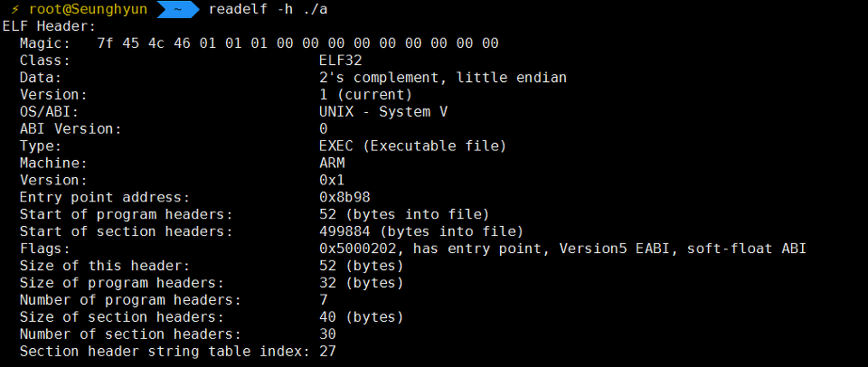Click the EXEC (Executable file) type value
Image resolution: width=868 pixels, height=367 pixels.
click(x=413, y=146)
